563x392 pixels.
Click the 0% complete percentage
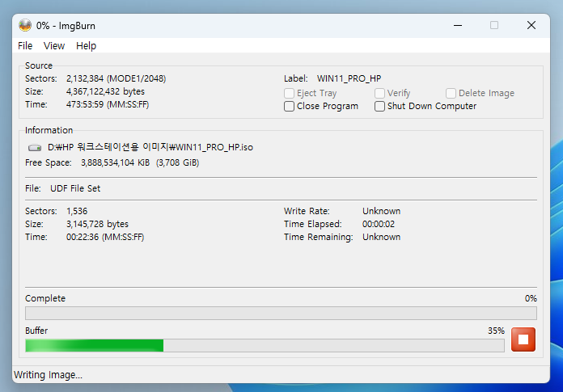click(x=531, y=298)
